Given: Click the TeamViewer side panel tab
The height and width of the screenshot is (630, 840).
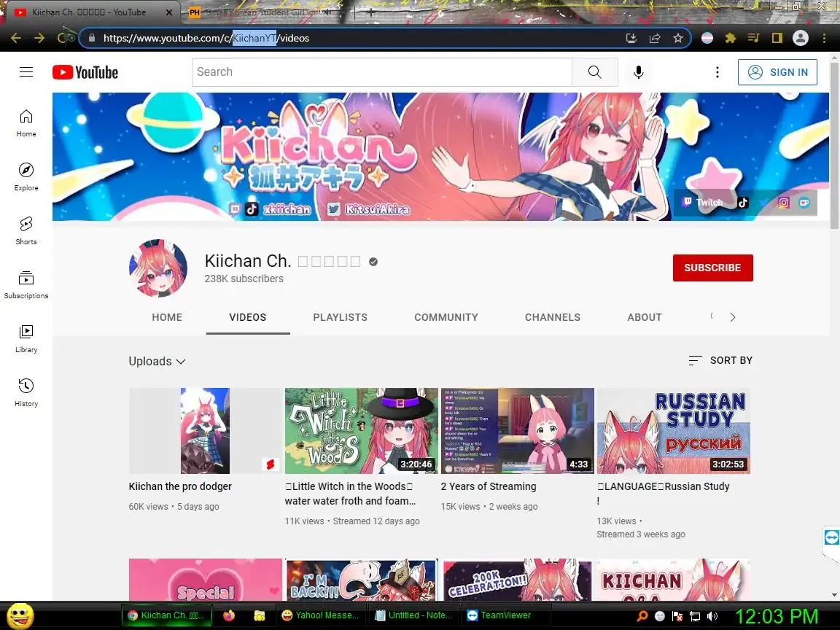Looking at the screenshot, I should [831, 537].
